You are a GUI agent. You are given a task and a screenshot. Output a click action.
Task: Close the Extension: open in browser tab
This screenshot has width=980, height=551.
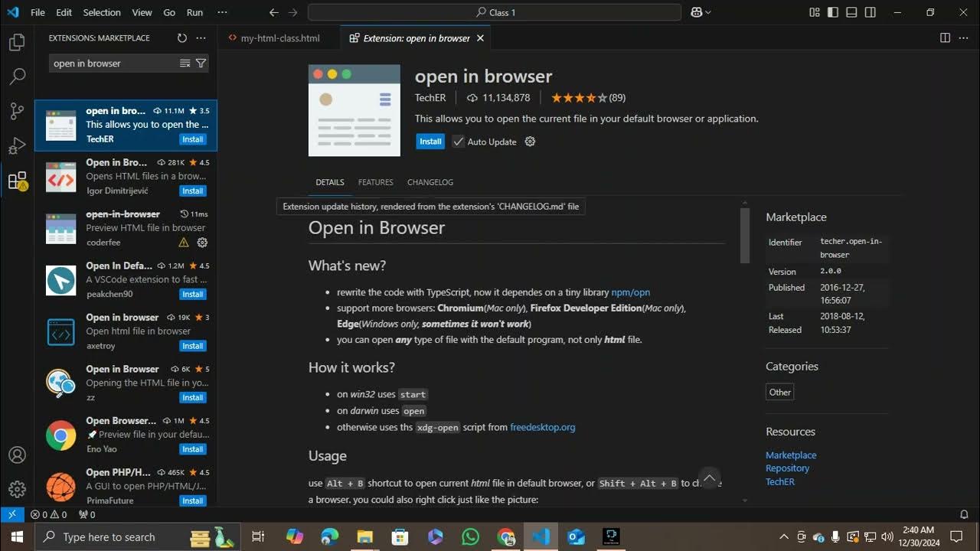(480, 37)
